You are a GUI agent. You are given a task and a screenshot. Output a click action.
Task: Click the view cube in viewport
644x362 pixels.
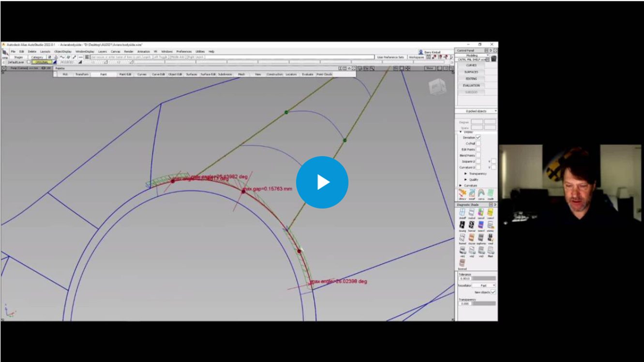pos(436,87)
